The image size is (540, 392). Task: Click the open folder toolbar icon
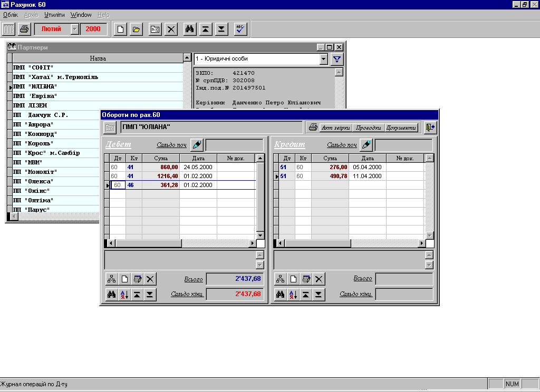click(x=136, y=30)
